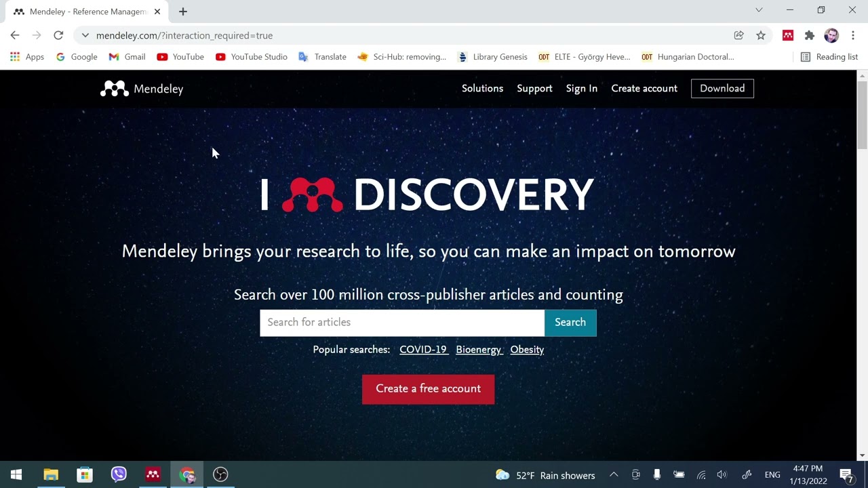868x488 pixels.
Task: Select the COVID-19 popular search
Action: pyautogui.click(x=423, y=350)
